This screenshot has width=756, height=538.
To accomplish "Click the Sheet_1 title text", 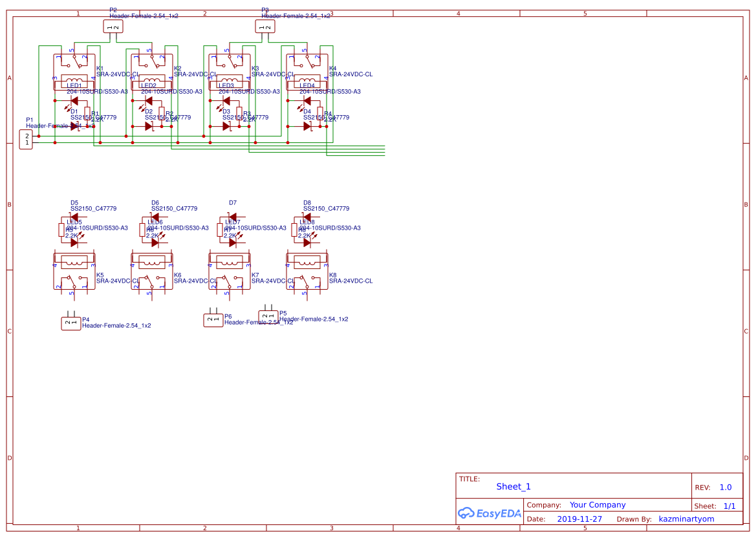I will (x=513, y=487).
